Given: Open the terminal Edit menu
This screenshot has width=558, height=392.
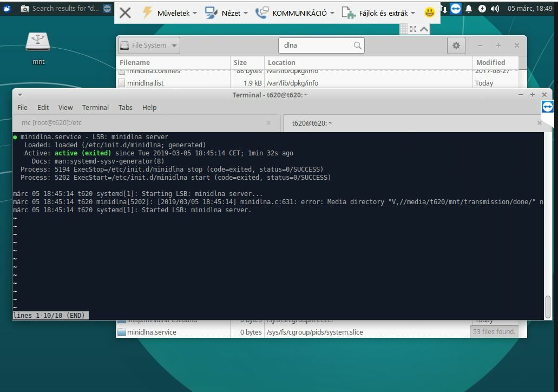Looking at the screenshot, I should click(x=43, y=107).
